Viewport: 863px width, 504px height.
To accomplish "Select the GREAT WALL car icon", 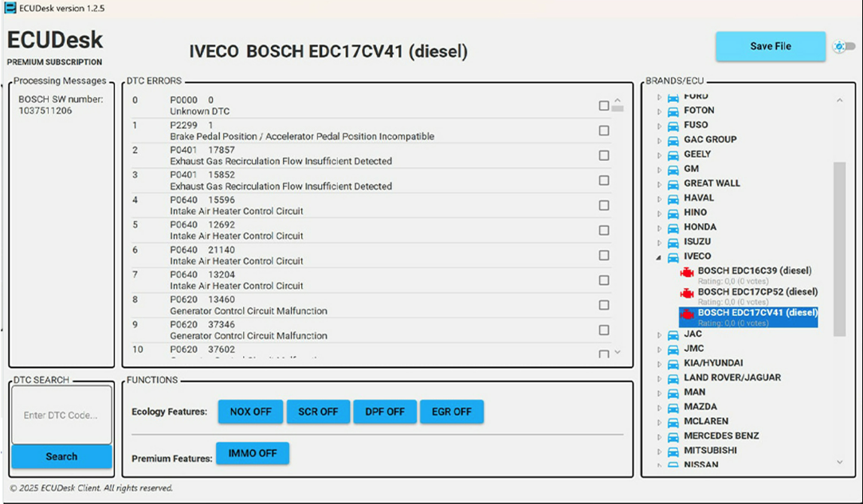I will (673, 184).
